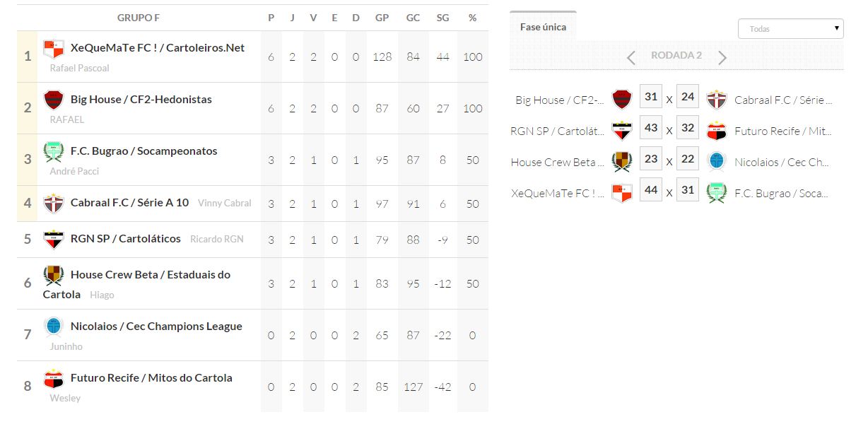Open Nicolaios / Cec Champions League link
Screen dimensions: 868x429
156,327
